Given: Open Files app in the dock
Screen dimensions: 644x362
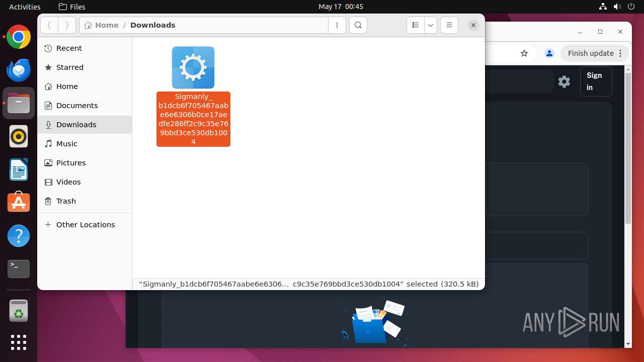Looking at the screenshot, I should [19, 104].
